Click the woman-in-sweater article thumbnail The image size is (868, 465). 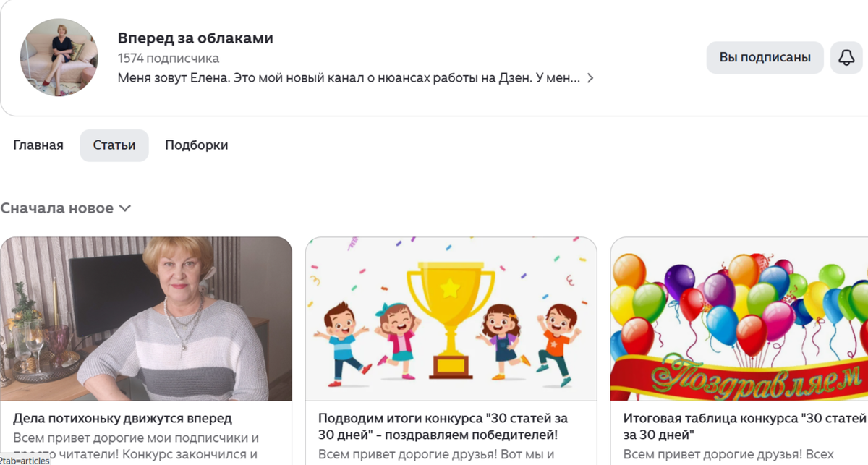(146, 319)
